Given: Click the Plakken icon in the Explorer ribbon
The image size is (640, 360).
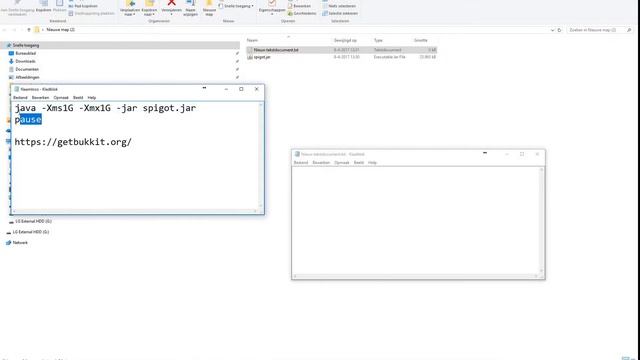Looking at the screenshot, I should 59,6.
